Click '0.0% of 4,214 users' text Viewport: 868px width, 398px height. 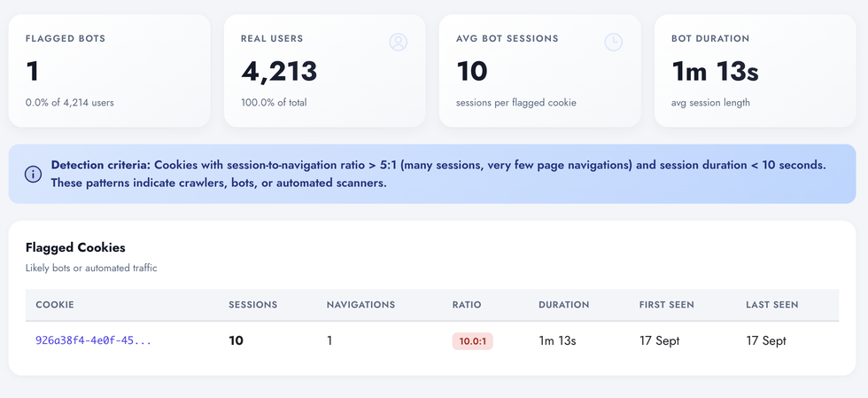tap(70, 103)
